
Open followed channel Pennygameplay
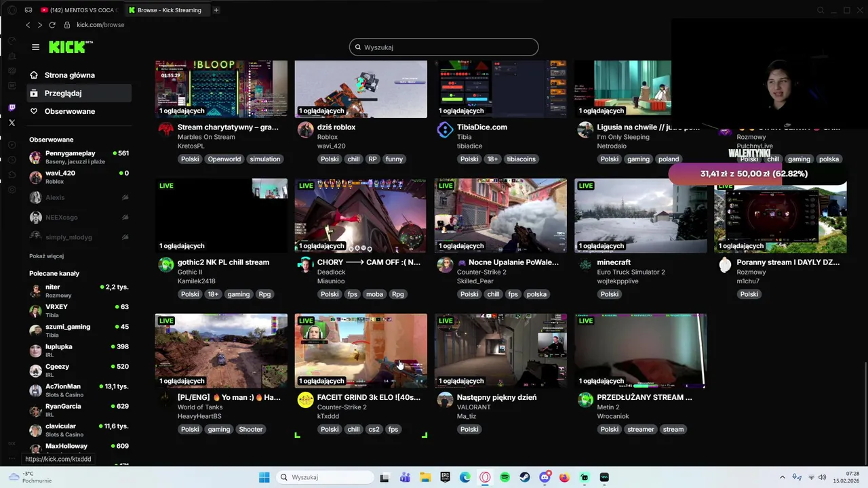tap(79, 157)
